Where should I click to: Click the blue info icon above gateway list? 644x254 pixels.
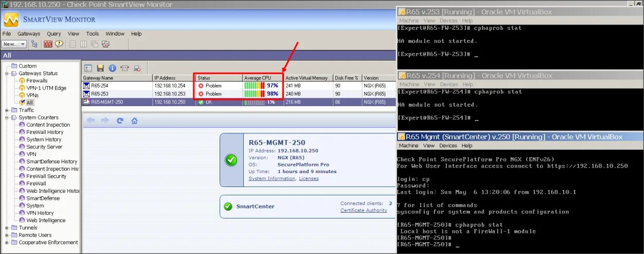click(x=112, y=68)
